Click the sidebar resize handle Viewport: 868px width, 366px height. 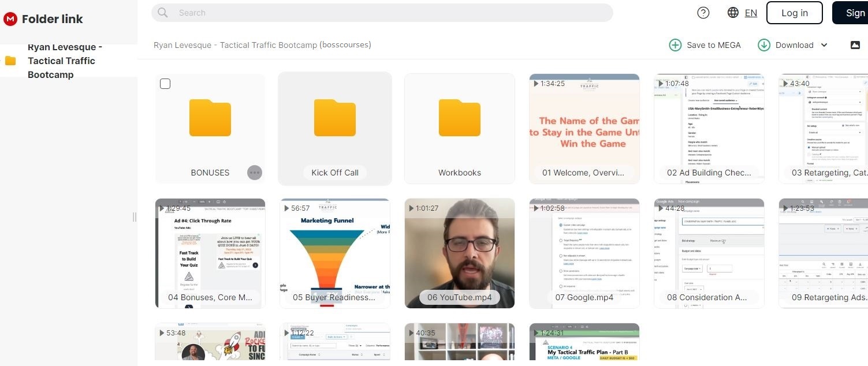(135, 217)
